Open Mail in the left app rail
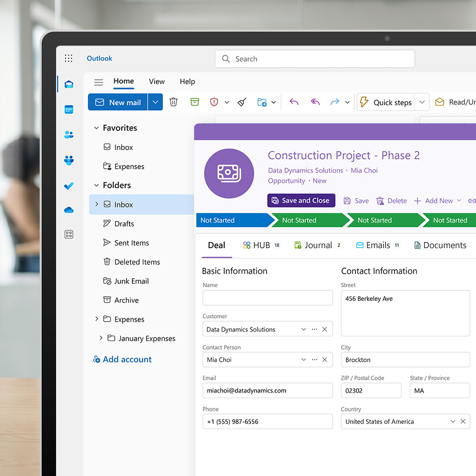Screen dimensions: 476x476 [x=69, y=84]
